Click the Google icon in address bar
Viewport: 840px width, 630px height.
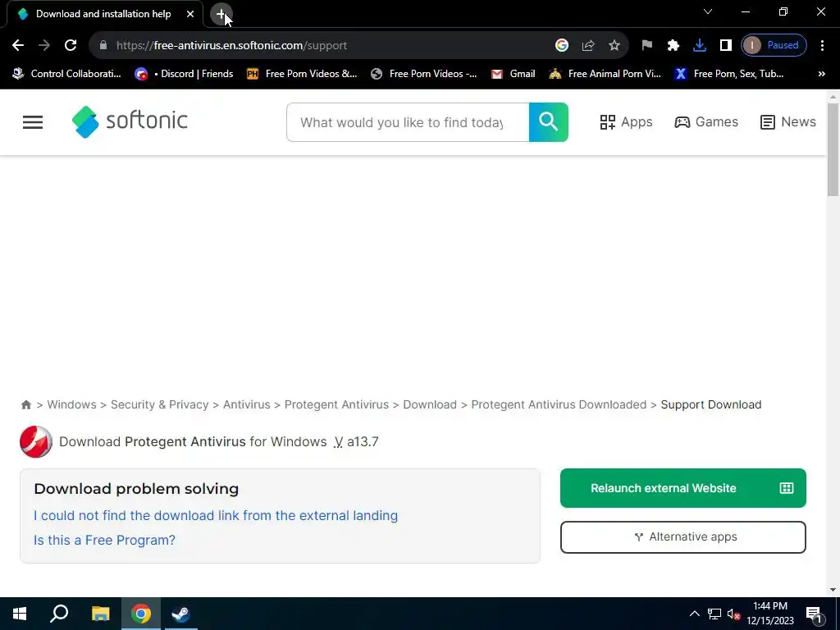click(x=561, y=45)
